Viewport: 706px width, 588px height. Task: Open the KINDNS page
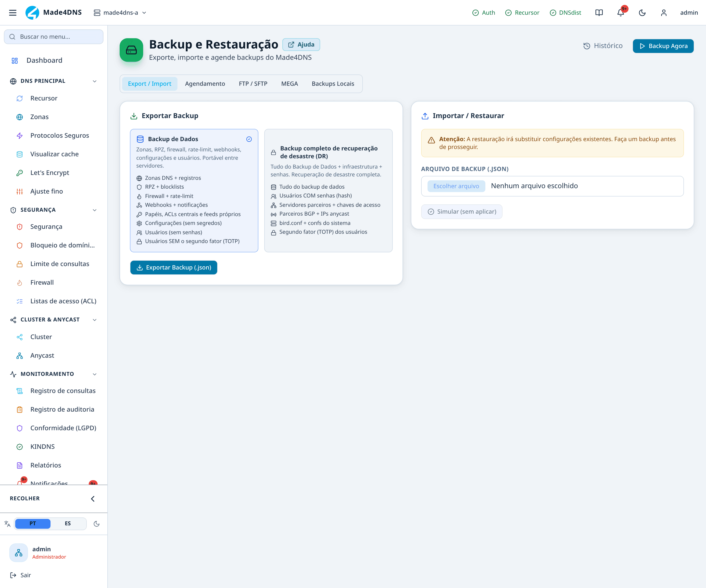coord(54,447)
